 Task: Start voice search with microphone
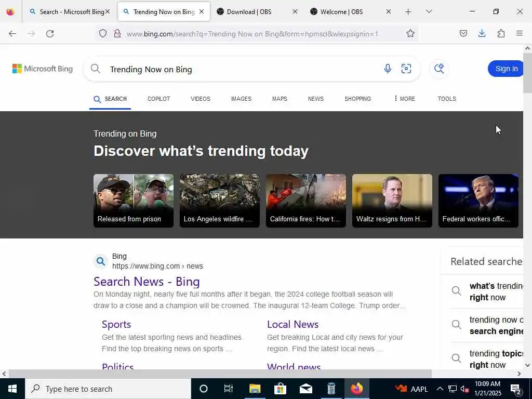coord(388,69)
